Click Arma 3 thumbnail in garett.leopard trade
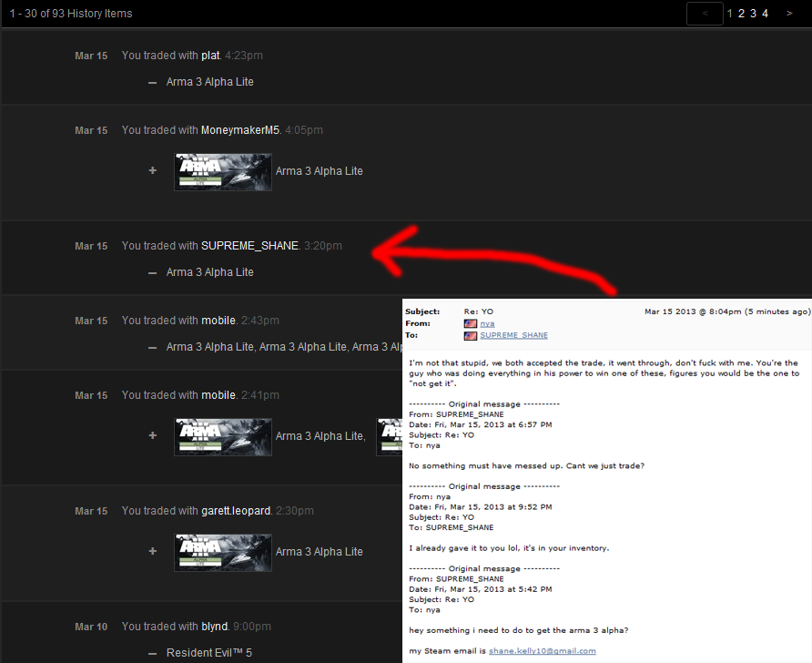Screen dimensions: 812x663 [x=223, y=553]
